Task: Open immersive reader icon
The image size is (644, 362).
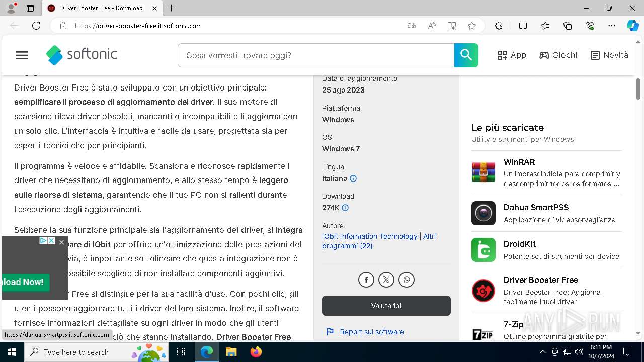Action: (x=452, y=26)
